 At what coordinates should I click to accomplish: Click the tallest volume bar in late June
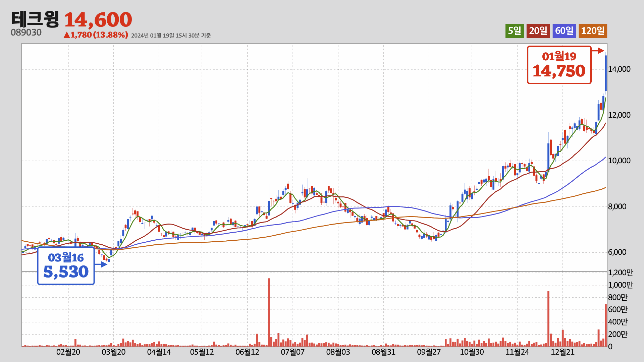pyautogui.click(x=269, y=312)
